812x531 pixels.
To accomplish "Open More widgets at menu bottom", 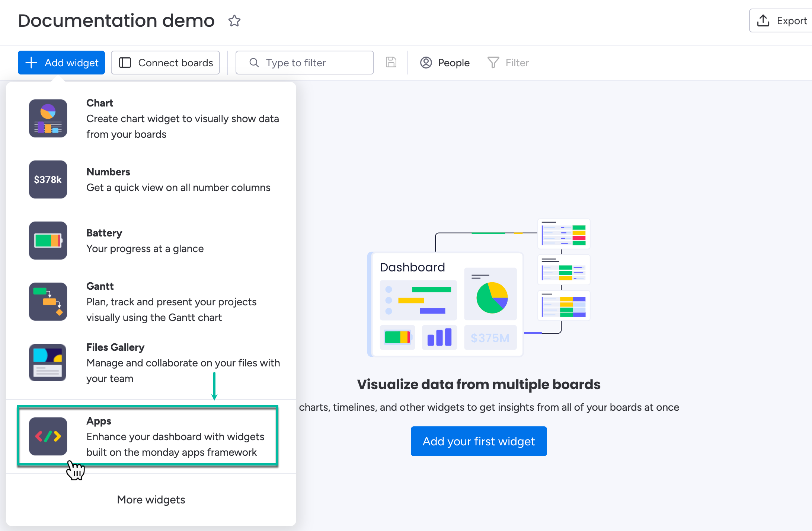I will click(x=151, y=500).
